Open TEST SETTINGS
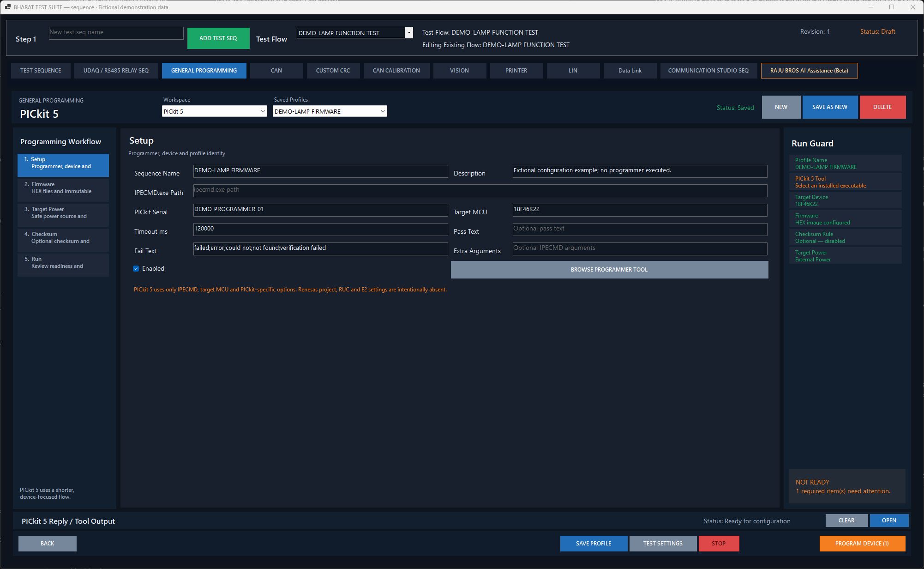Image resolution: width=924 pixels, height=569 pixels. point(663,544)
